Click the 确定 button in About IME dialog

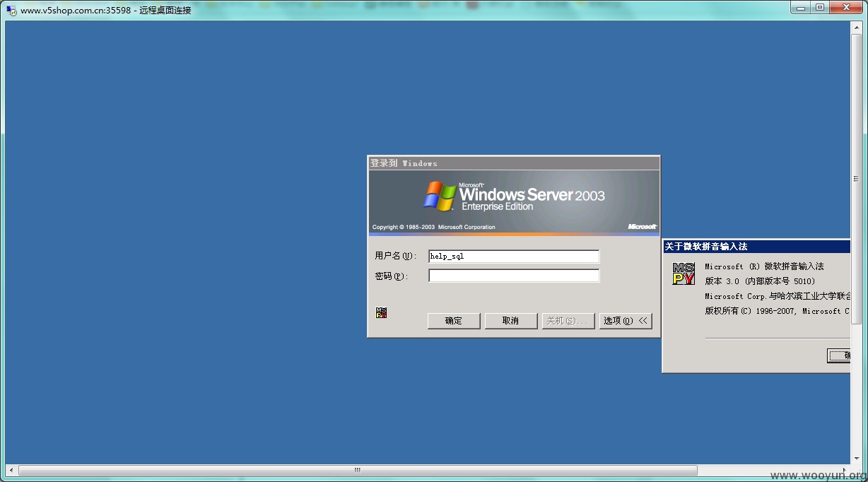(839, 355)
